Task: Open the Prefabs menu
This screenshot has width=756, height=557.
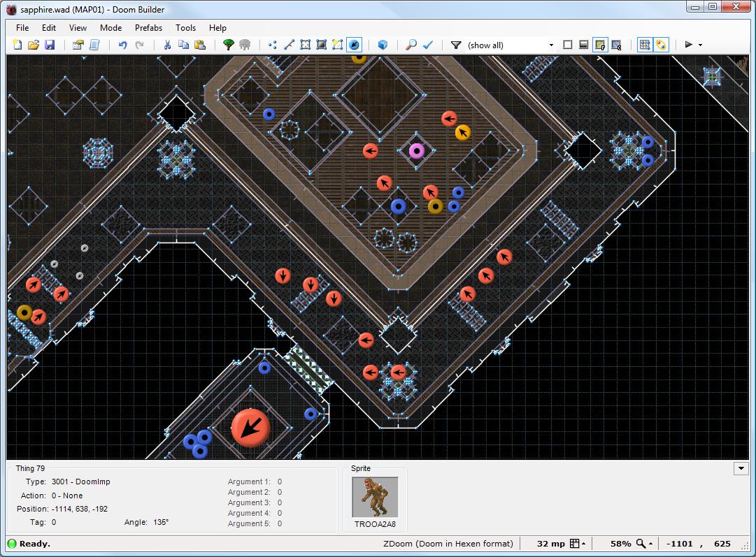Action: click(x=148, y=28)
